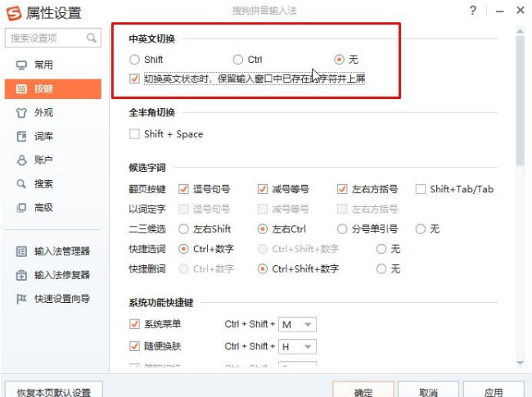Click the scrollbar up arrow
Image resolution: width=532 pixels, height=397 pixels.
520,31
